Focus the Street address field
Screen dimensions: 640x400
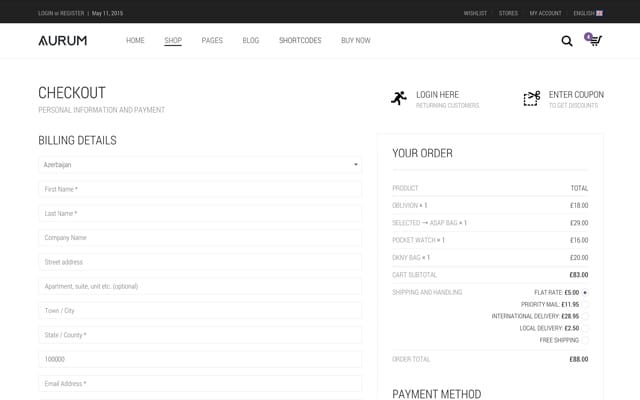click(200, 262)
